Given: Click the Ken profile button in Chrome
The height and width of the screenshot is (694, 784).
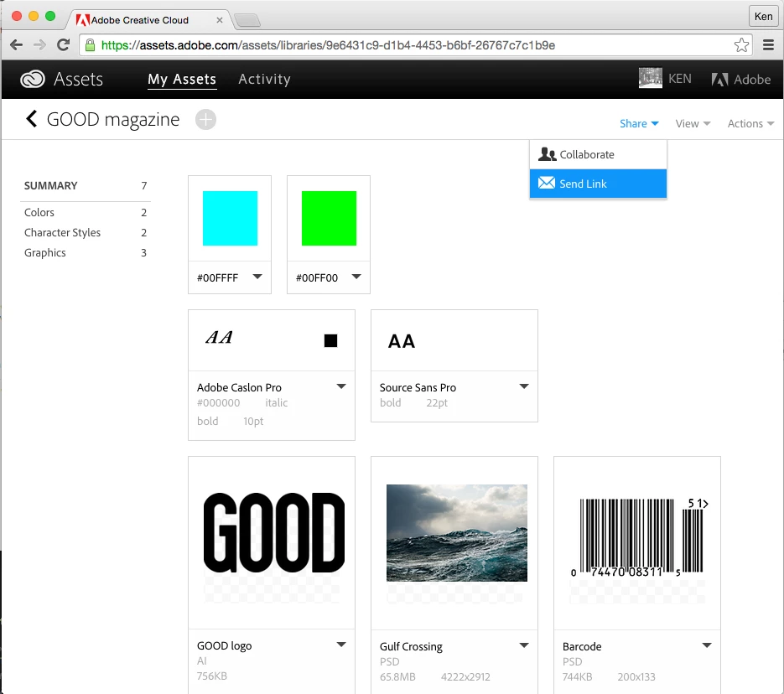Looking at the screenshot, I should (763, 16).
